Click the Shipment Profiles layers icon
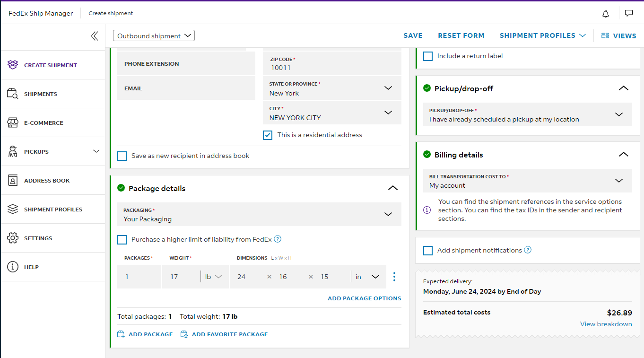644x358 pixels. [x=13, y=209]
